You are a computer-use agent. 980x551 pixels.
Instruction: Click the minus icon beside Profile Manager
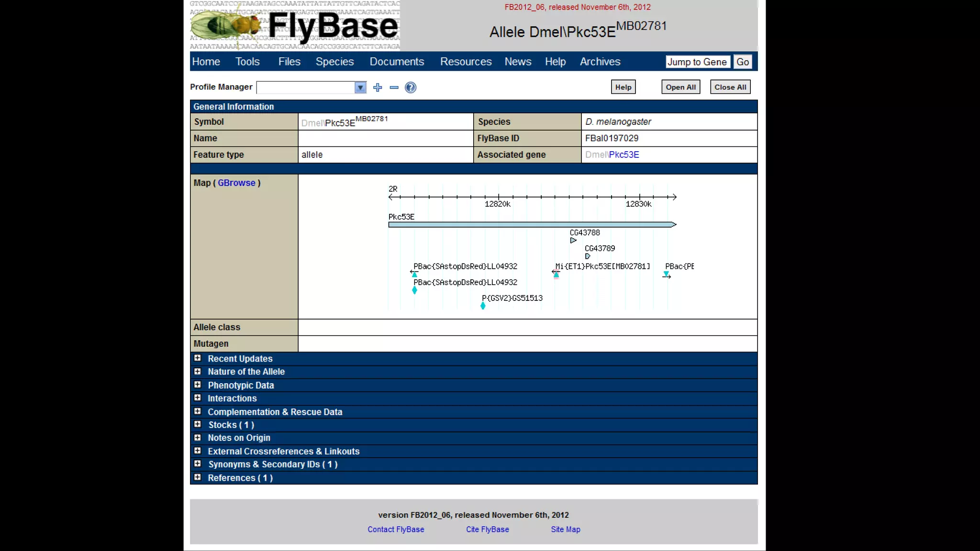click(394, 88)
